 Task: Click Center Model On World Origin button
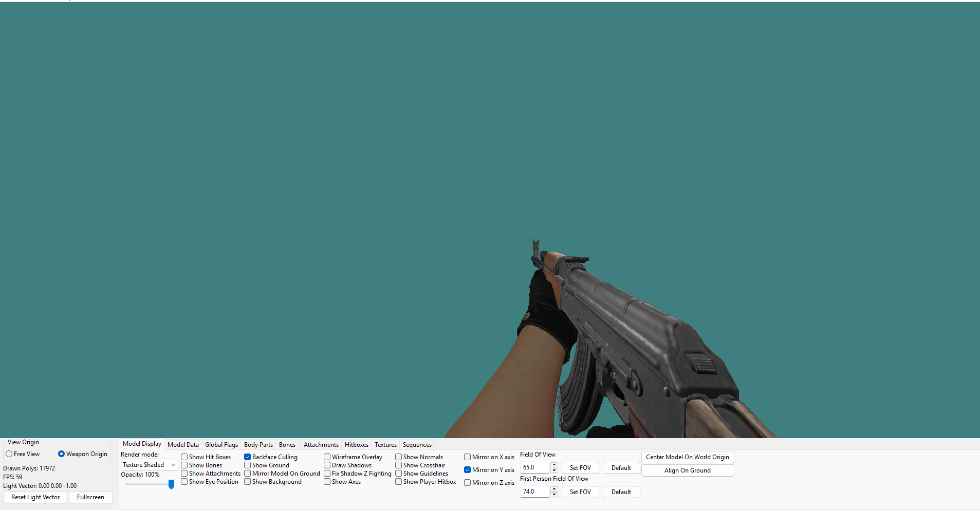point(688,457)
